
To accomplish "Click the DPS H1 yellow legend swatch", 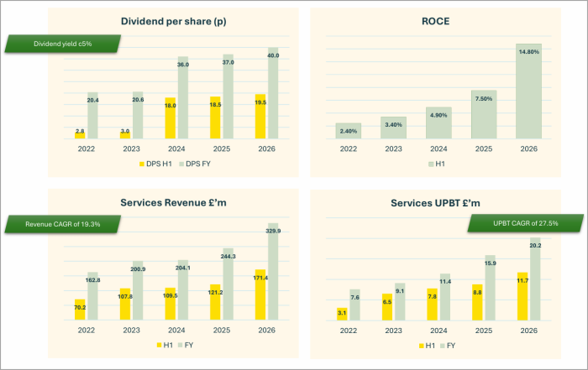I will click(x=142, y=164).
